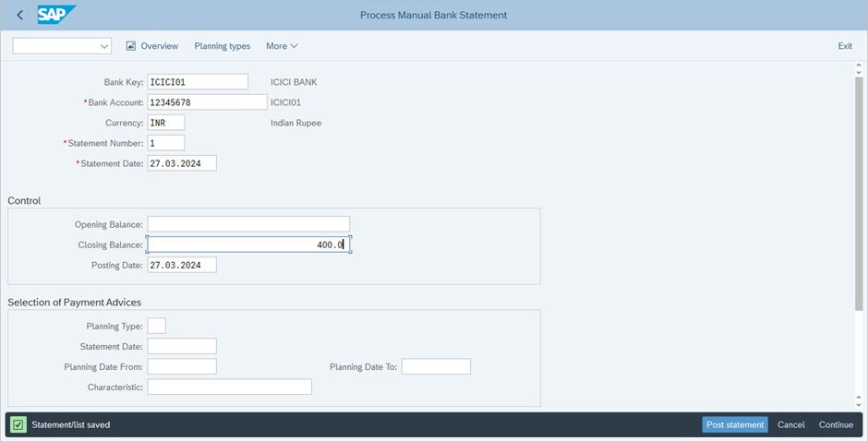Click Statement Date field under Payment Advices

coord(182,346)
